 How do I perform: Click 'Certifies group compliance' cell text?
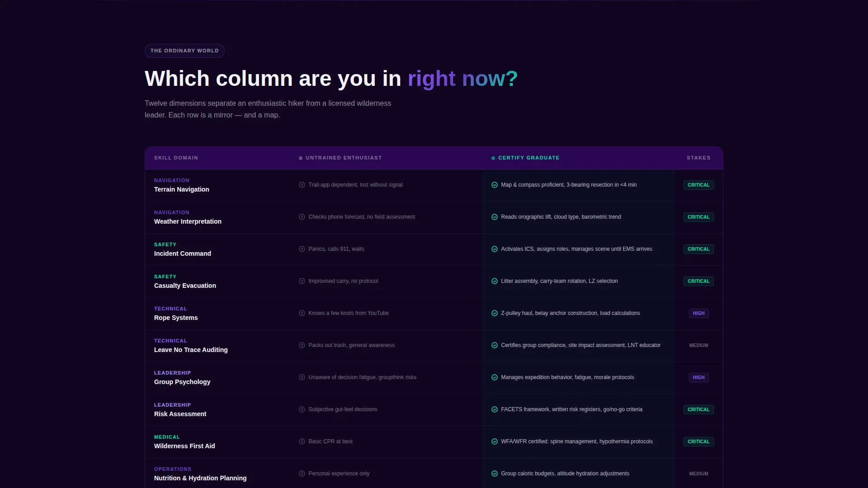(580, 345)
